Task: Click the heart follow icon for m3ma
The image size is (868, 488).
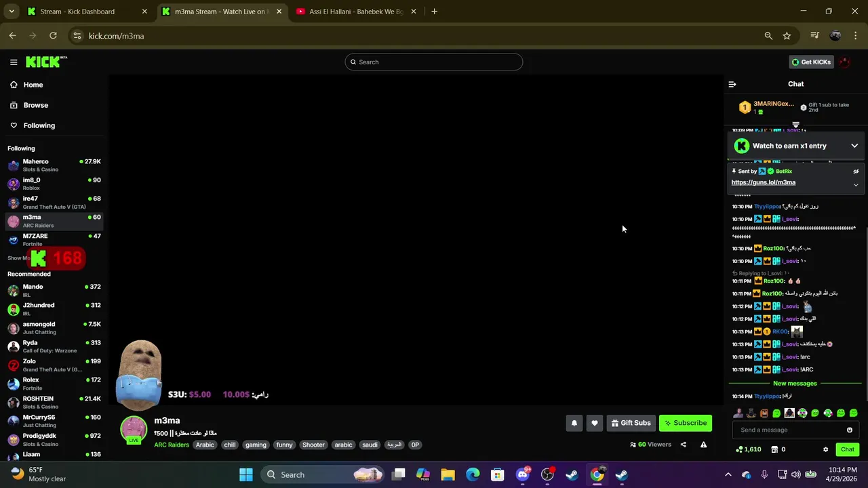Action: point(595,423)
